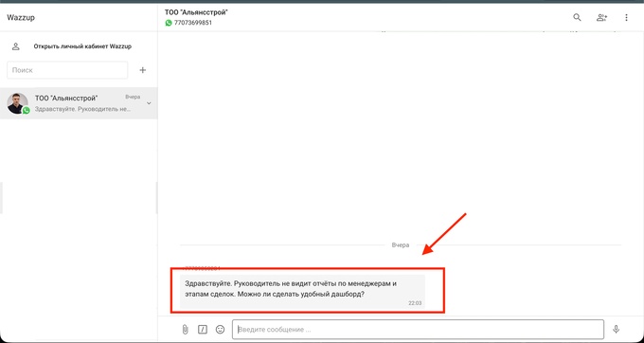Click the microphone voice message icon
Viewport: 644px width, 343px height.
[616, 330]
